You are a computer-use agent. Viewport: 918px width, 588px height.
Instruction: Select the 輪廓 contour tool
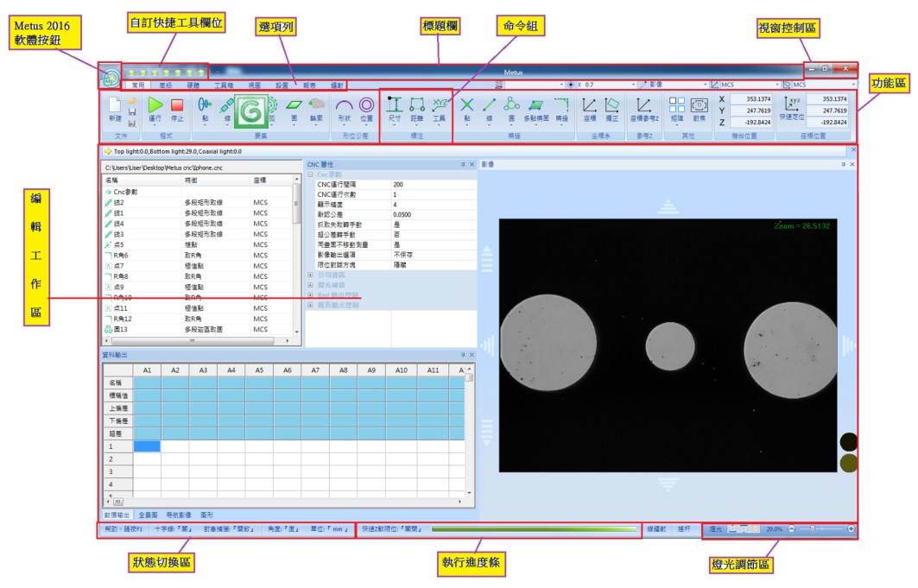click(317, 110)
